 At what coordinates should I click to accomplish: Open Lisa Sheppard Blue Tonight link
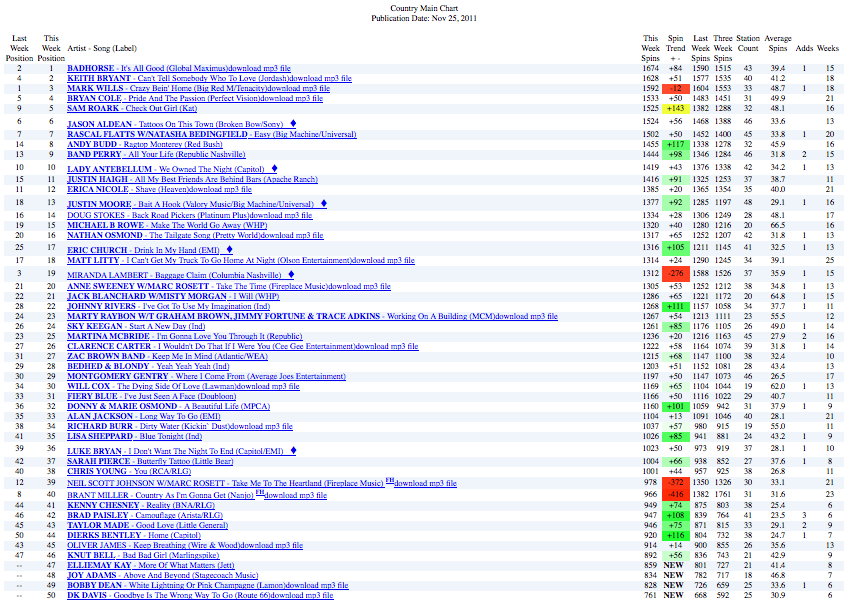pos(135,437)
